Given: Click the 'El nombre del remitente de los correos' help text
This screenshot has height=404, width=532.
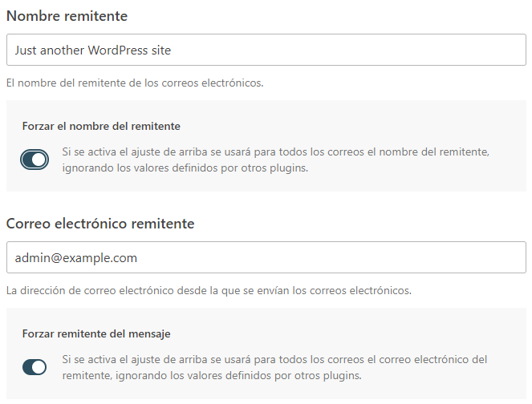Looking at the screenshot, I should click(134, 83).
